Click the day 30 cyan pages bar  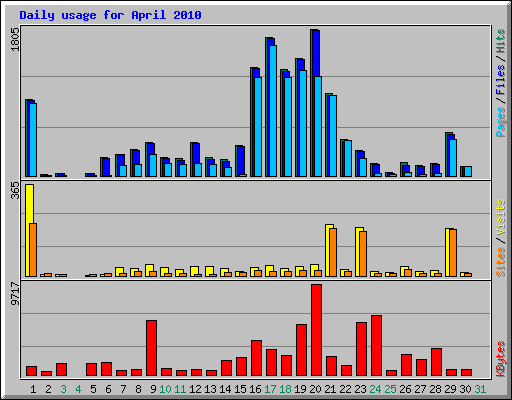click(x=468, y=171)
